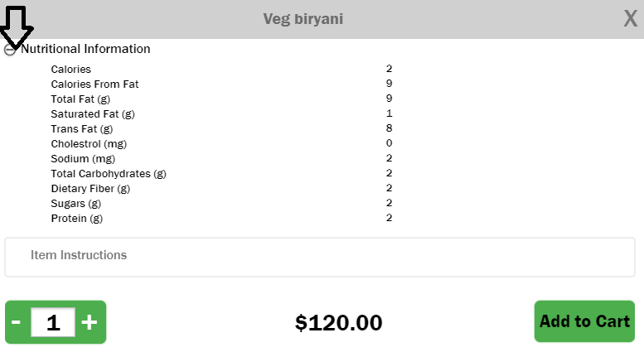The width and height of the screenshot is (644, 352).
Task: Click the Total Fat (g) label
Action: click(x=80, y=99)
